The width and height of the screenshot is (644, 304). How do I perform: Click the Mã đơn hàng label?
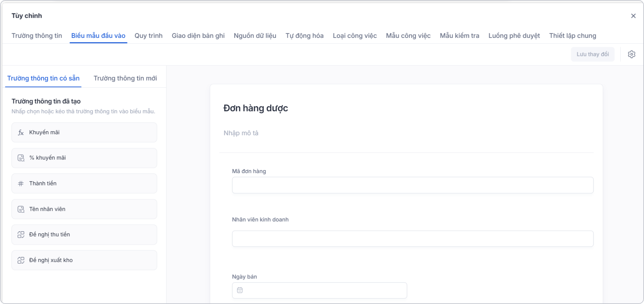249,171
